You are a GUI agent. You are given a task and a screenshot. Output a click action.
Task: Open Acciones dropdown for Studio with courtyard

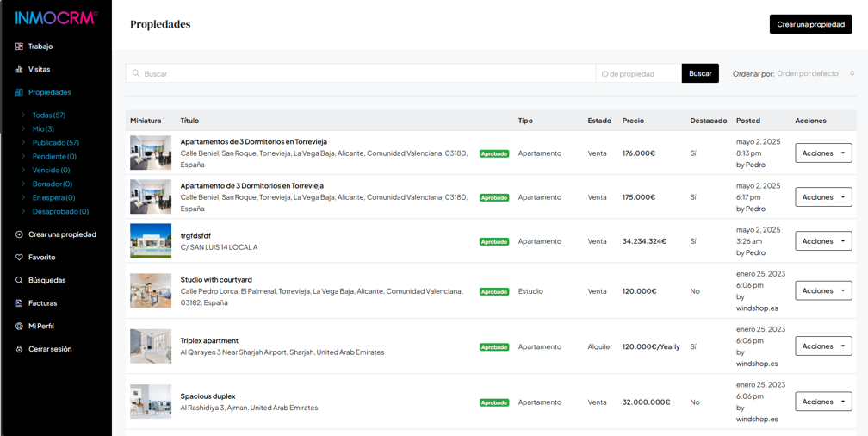[823, 291]
